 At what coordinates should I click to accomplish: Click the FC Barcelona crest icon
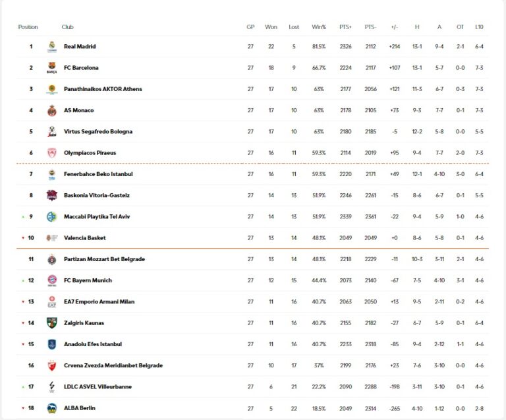pyautogui.click(x=52, y=68)
